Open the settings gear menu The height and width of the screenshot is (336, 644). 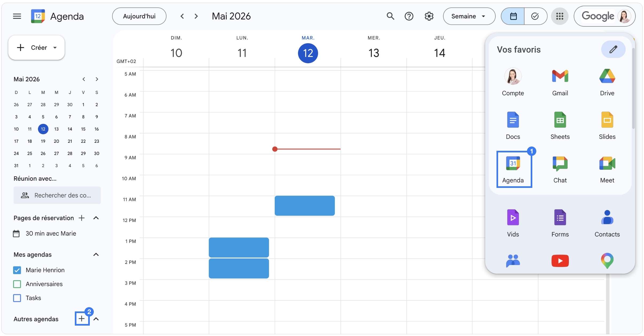pyautogui.click(x=429, y=16)
